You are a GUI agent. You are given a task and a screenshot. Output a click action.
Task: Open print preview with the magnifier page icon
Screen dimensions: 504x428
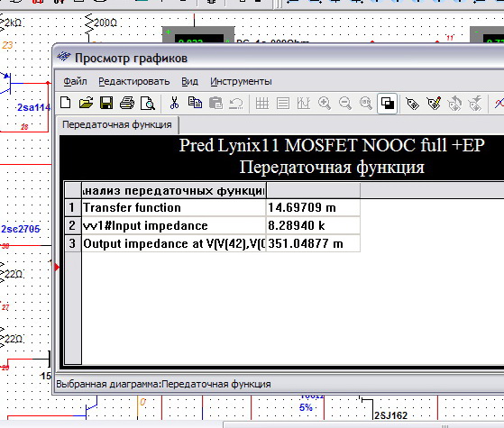coord(148,103)
